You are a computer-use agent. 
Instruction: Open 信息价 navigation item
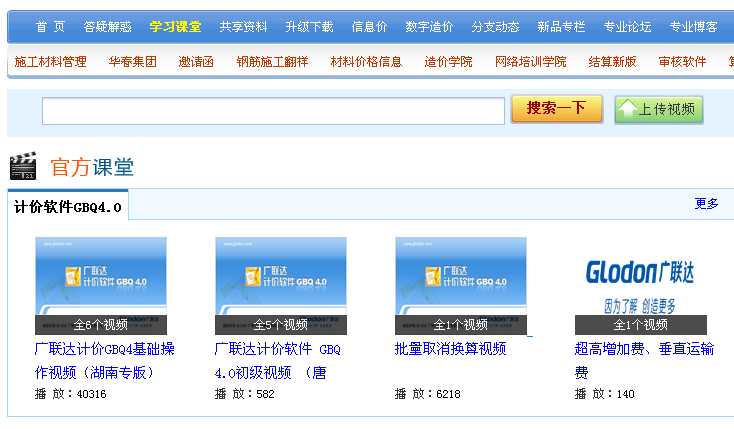pyautogui.click(x=369, y=27)
